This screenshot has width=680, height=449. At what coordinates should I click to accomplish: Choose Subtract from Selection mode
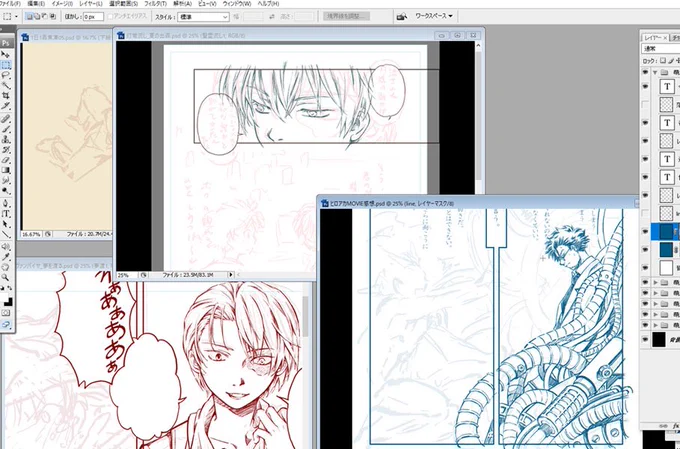pos(45,16)
